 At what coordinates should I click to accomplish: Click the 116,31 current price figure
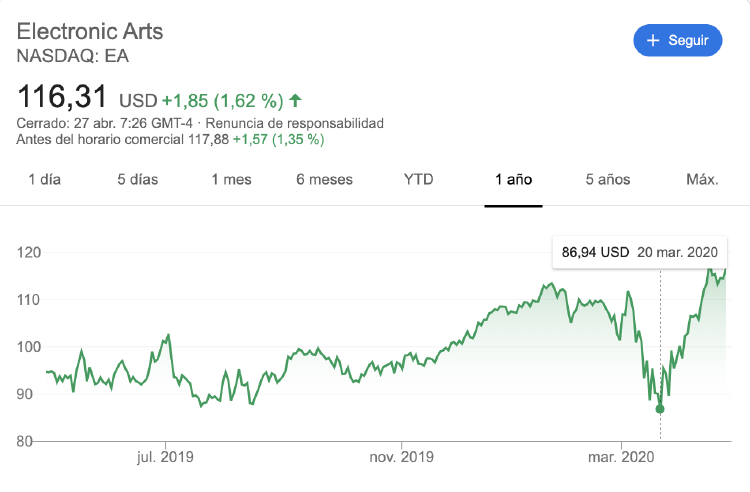pos(63,98)
